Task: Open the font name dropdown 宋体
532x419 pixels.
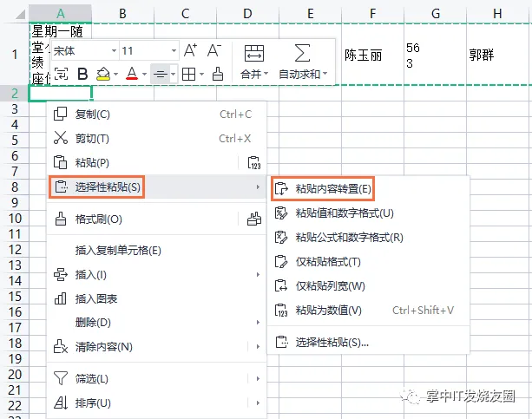Action: [x=82, y=51]
